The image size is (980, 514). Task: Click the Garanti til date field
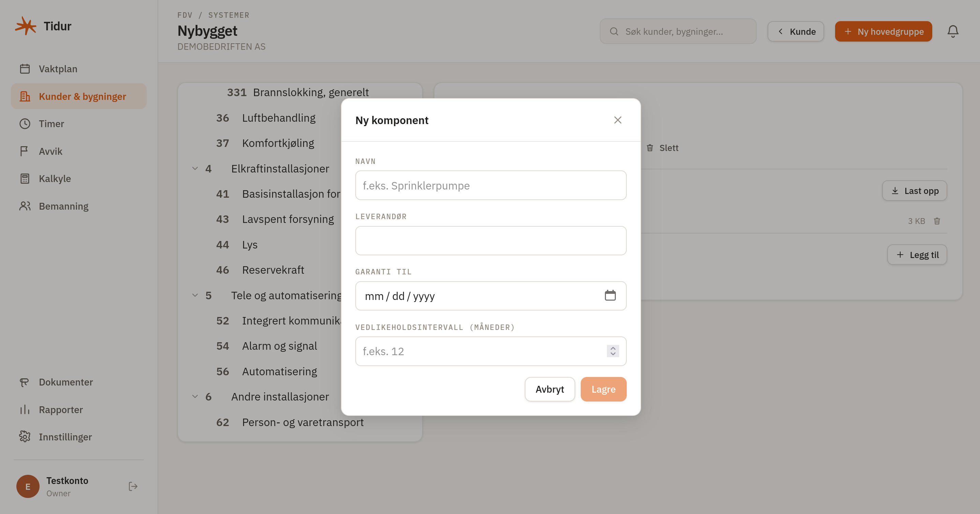pyautogui.click(x=491, y=296)
